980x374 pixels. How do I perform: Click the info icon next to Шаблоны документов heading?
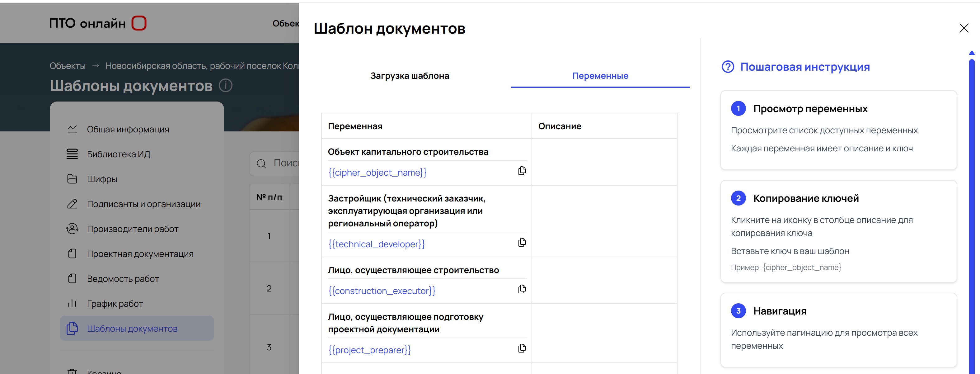pyautogui.click(x=226, y=85)
